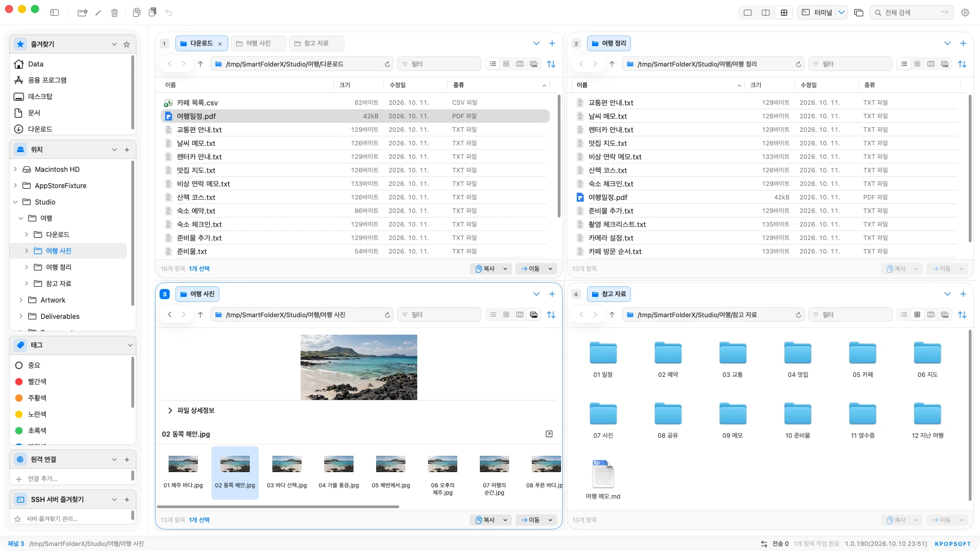Go up one folder in 여행 사진 panel

(200, 315)
